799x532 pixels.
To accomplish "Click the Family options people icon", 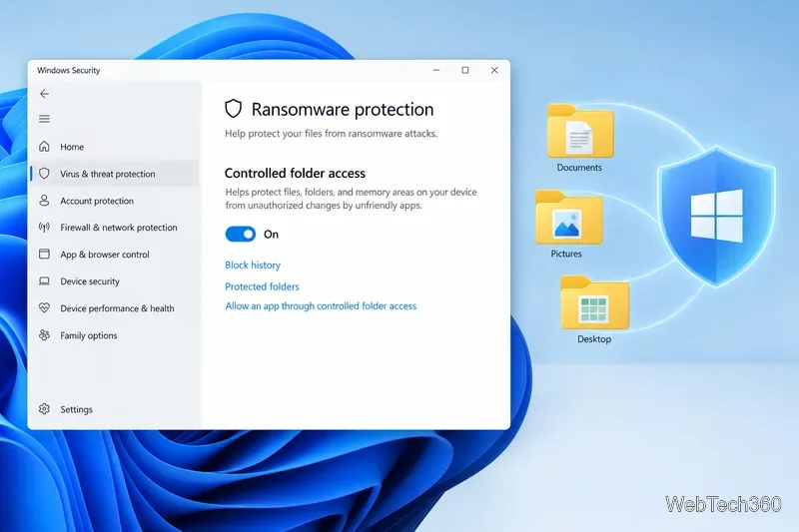I will coord(44,335).
